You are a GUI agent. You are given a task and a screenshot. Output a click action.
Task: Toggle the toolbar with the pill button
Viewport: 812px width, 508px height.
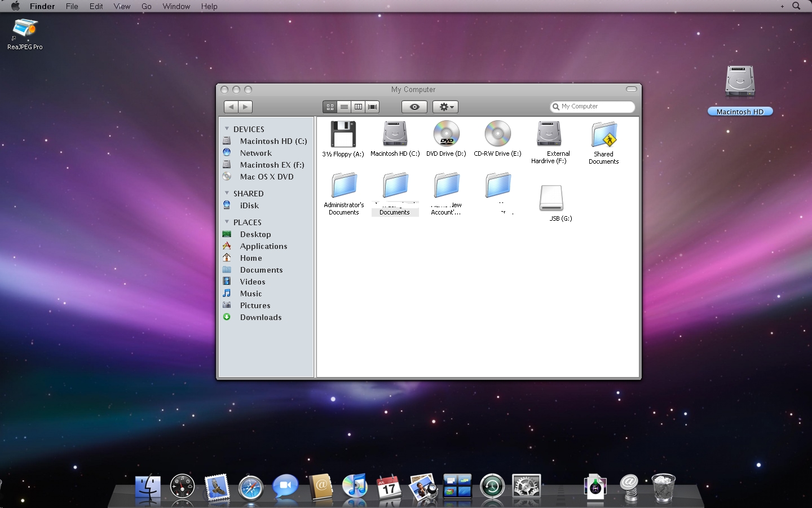[632, 89]
